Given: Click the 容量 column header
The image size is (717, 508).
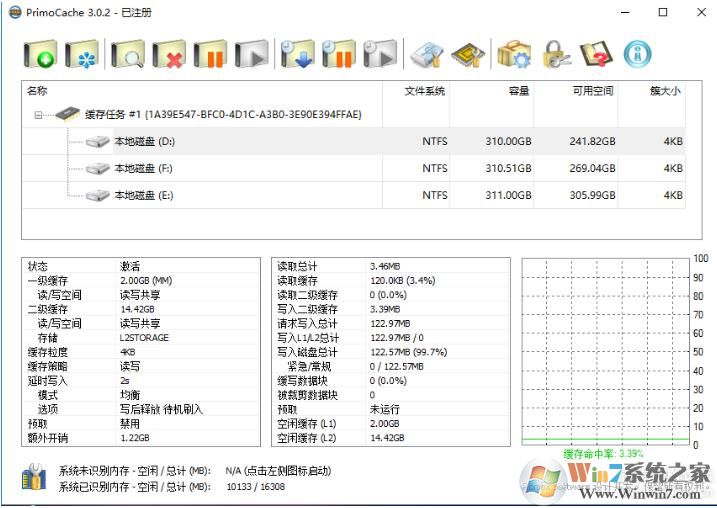Looking at the screenshot, I should [x=492, y=91].
